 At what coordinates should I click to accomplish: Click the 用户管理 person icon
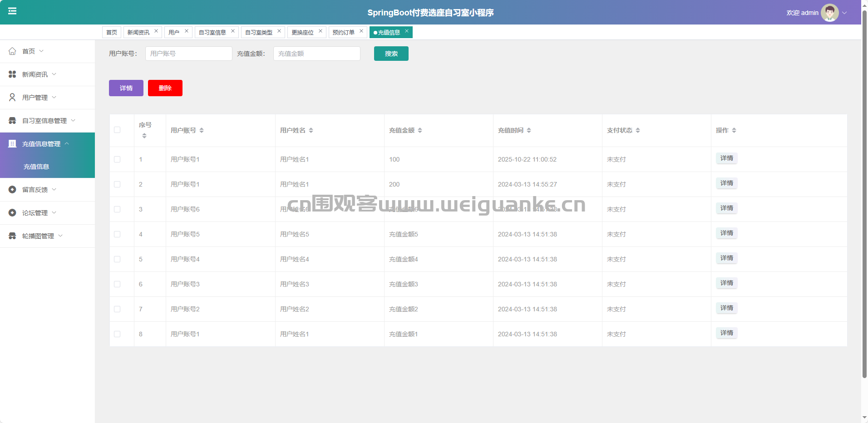[12, 98]
